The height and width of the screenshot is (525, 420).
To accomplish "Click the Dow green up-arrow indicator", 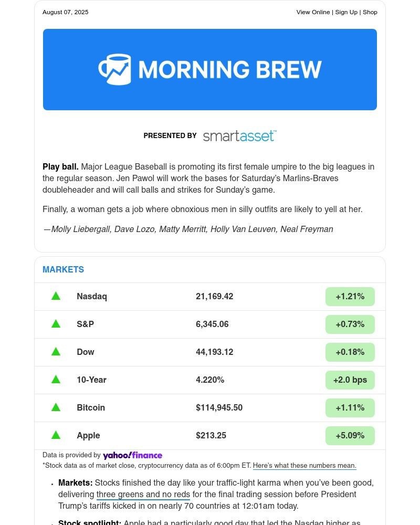I will pyautogui.click(x=56, y=351).
